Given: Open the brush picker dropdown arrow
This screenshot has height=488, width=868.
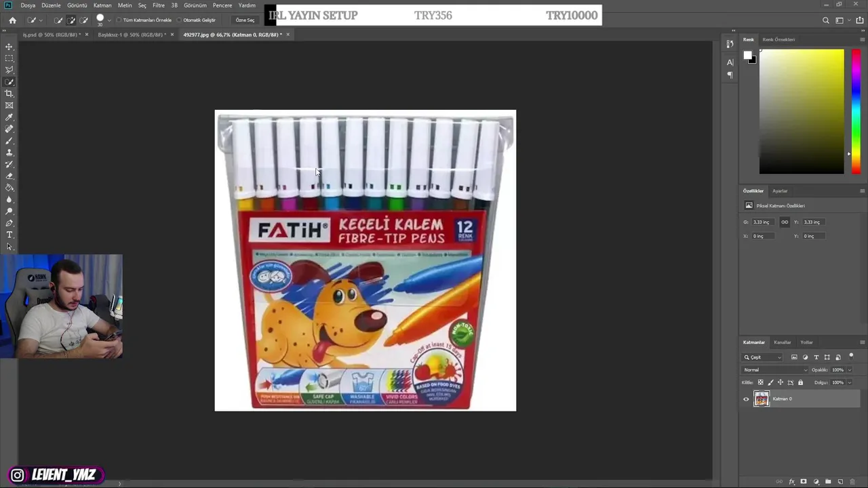Looking at the screenshot, I should coord(109,20).
